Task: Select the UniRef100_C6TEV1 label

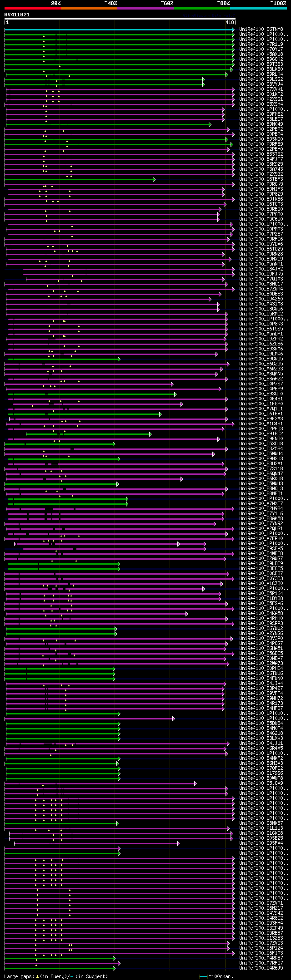Action: (x=261, y=414)
